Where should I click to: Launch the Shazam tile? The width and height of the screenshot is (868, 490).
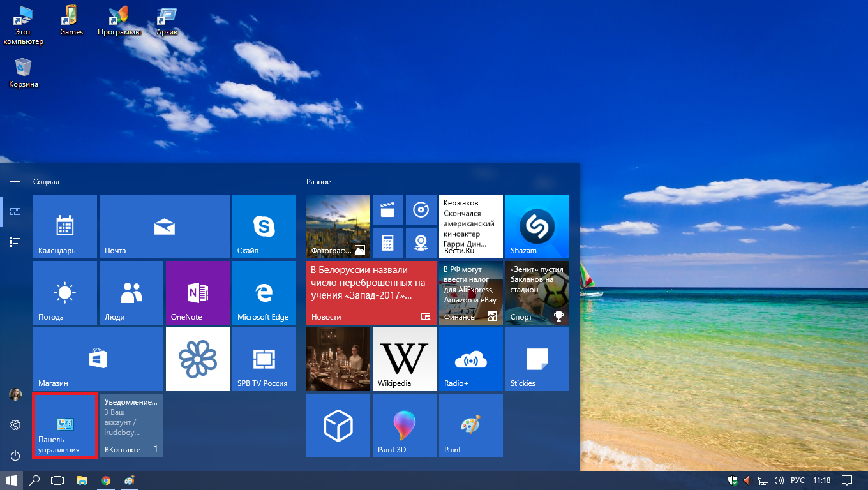537,226
